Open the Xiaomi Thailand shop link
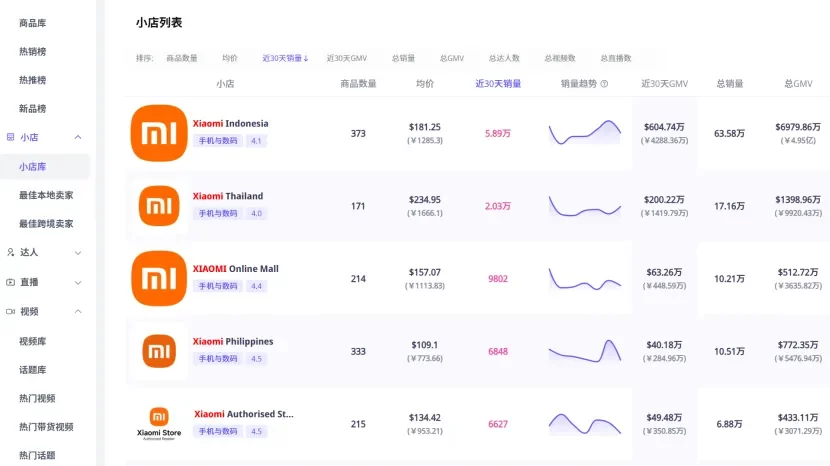This screenshot has height=466, width=830. pos(228,196)
